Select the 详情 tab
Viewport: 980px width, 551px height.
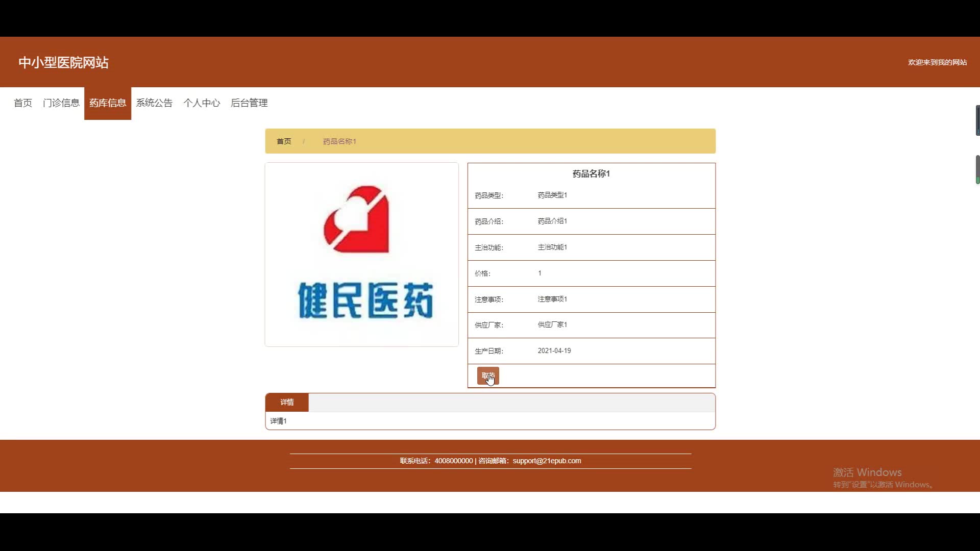point(287,403)
